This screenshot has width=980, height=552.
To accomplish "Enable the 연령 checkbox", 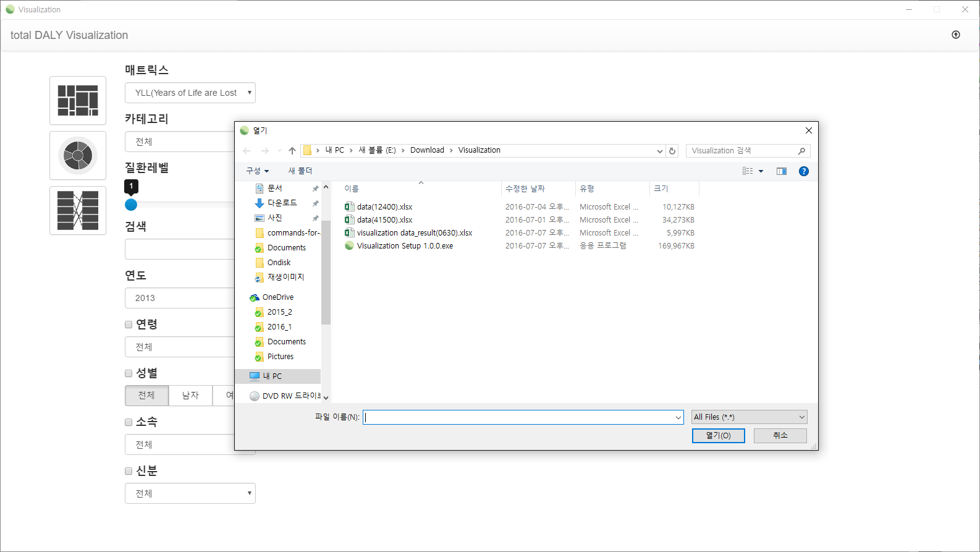I will click(129, 325).
